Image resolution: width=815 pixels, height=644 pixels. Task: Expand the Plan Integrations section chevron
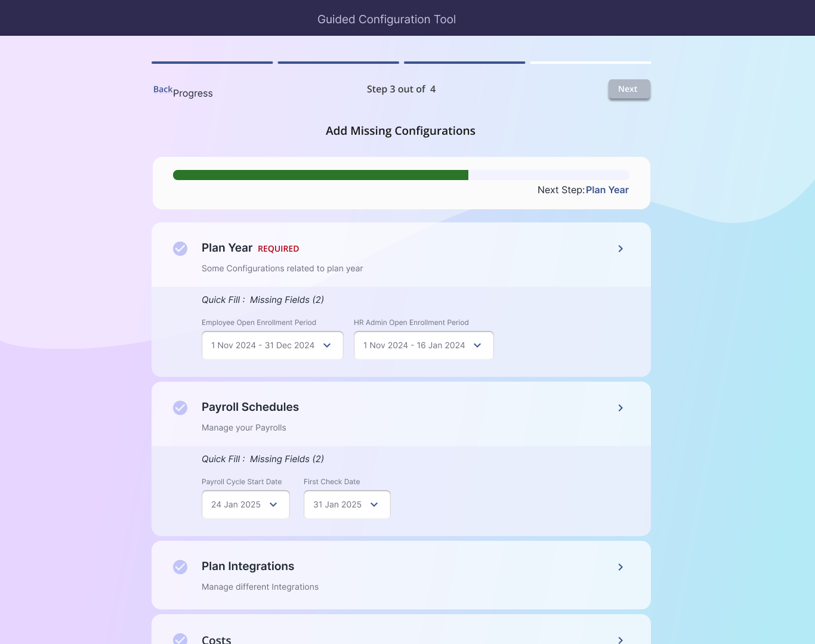[x=620, y=567]
